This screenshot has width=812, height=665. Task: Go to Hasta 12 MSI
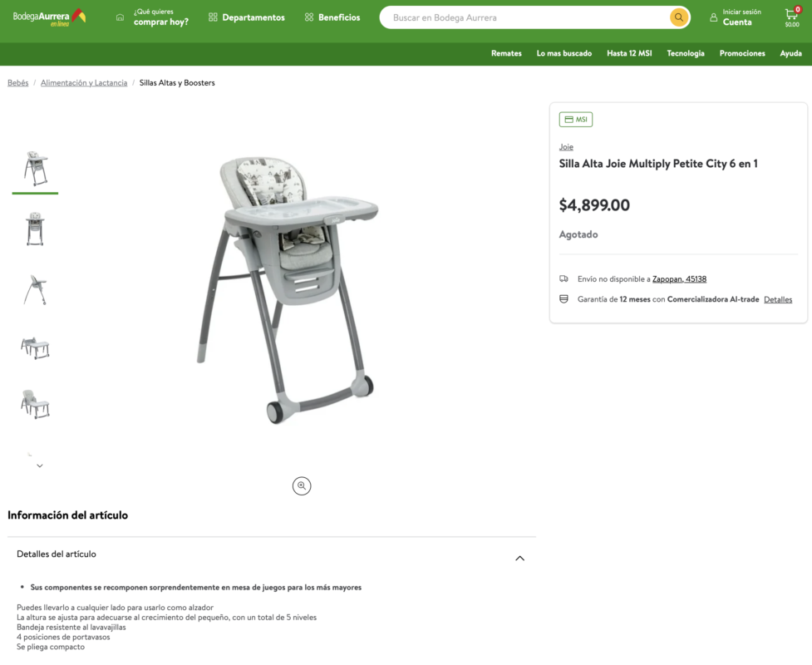coord(629,53)
